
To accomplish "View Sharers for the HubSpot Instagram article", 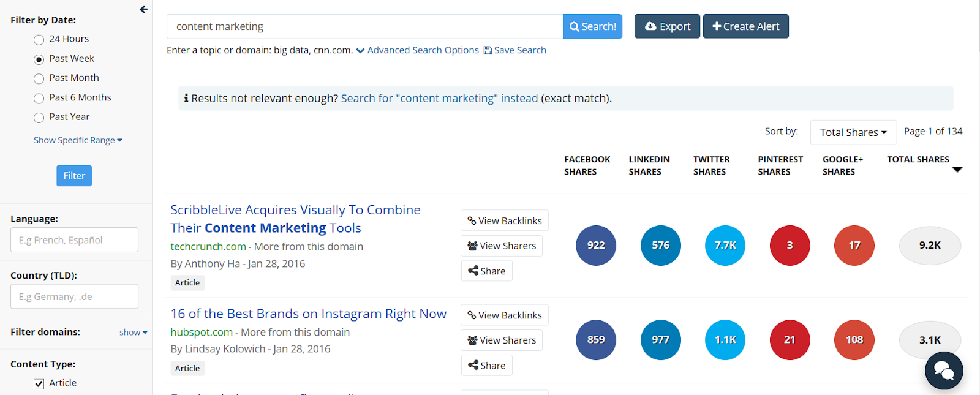I will click(x=502, y=340).
